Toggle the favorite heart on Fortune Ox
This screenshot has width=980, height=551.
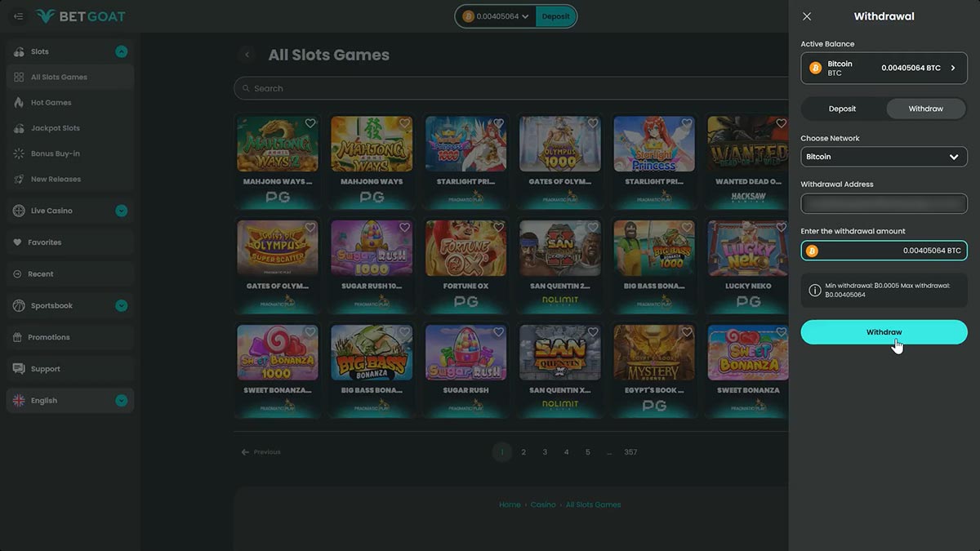point(499,228)
